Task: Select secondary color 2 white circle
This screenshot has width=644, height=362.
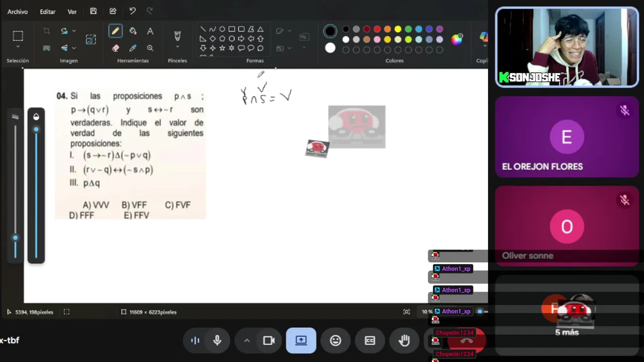Action: pyautogui.click(x=330, y=48)
